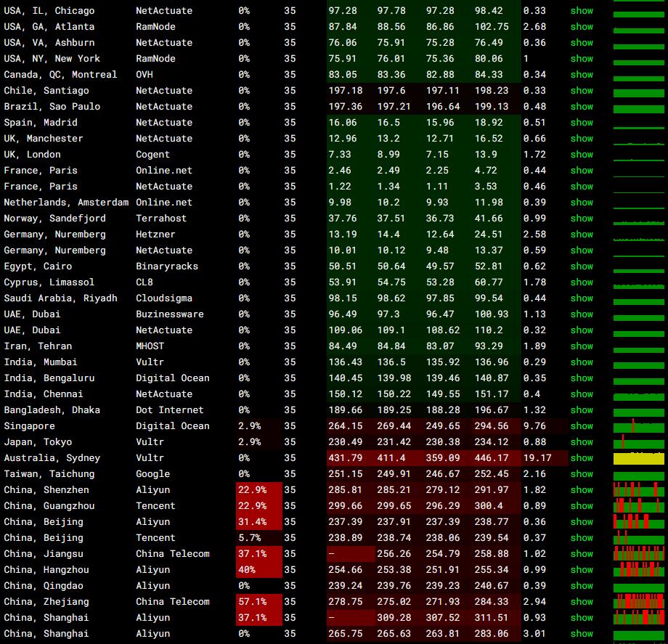668x644 pixels.
Task: Select the '431.79' latency value
Action: point(346,458)
